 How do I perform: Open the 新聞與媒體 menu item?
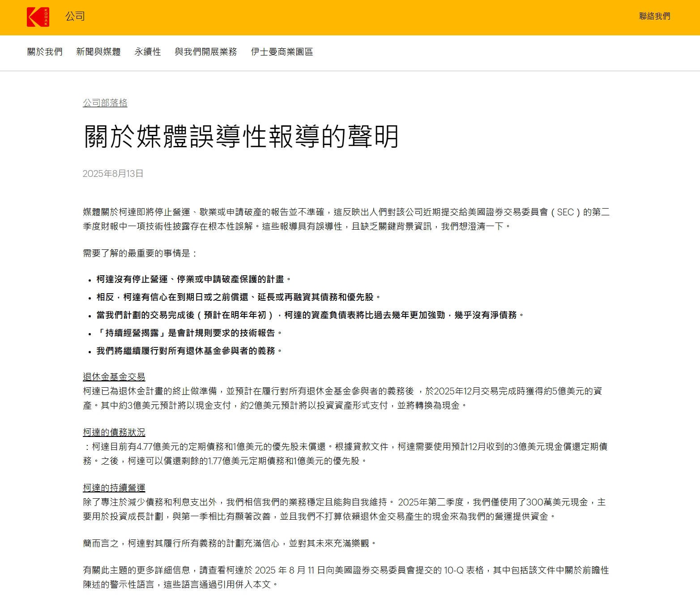98,52
